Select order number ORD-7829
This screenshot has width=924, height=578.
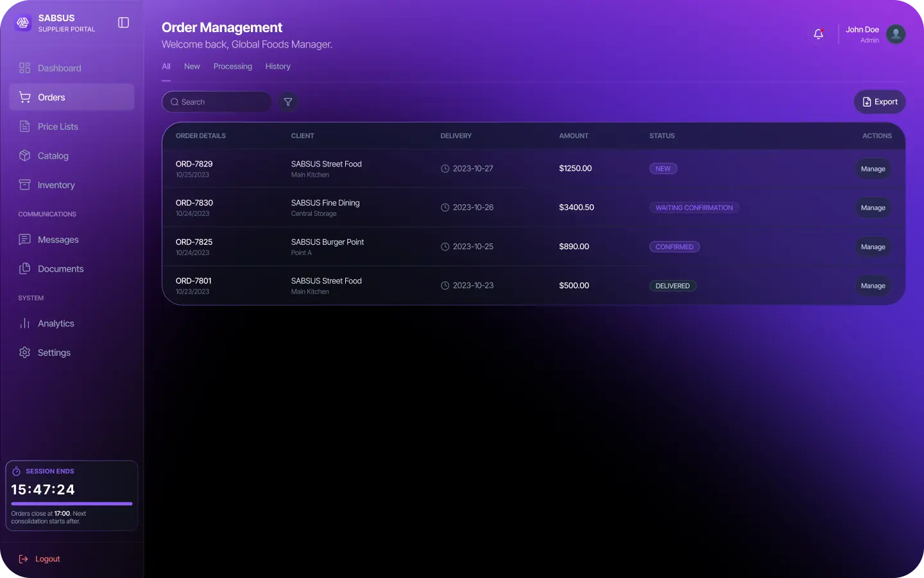click(194, 164)
